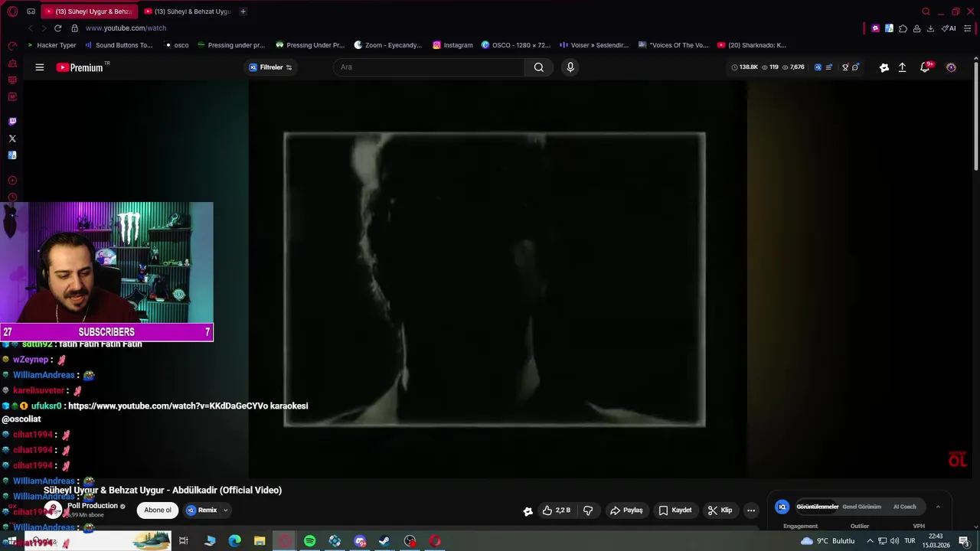Click the TUR language indicator
The height and width of the screenshot is (551, 980).
[x=910, y=541]
